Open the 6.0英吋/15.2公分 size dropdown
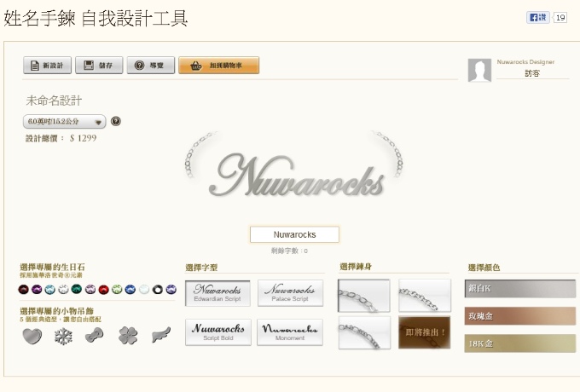This screenshot has height=392, width=580. 64,122
